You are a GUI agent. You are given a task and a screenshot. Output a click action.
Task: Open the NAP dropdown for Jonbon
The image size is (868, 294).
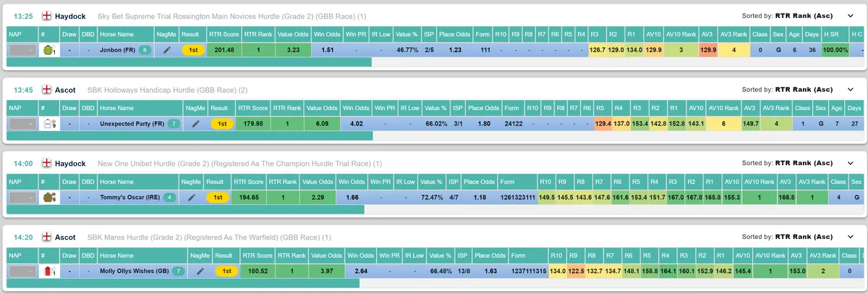21,50
